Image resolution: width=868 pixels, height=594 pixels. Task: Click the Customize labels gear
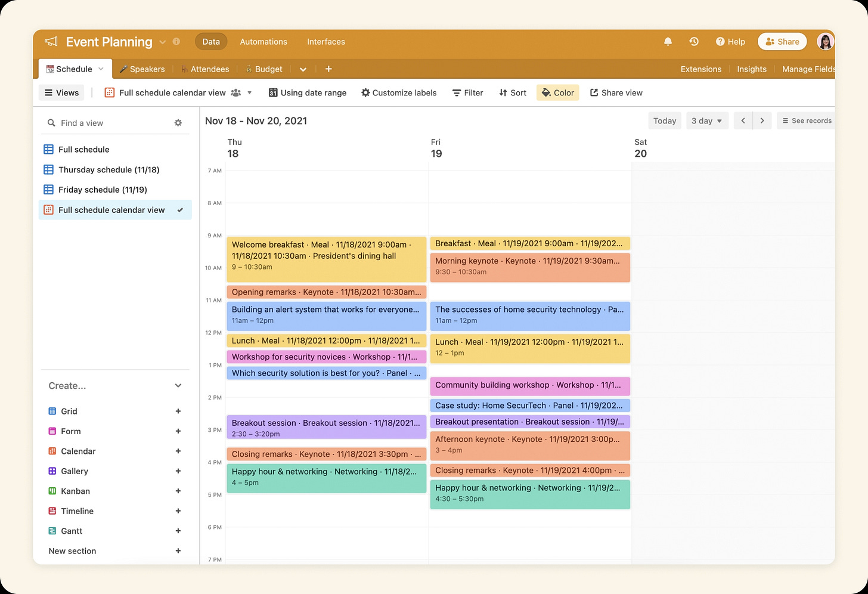365,92
